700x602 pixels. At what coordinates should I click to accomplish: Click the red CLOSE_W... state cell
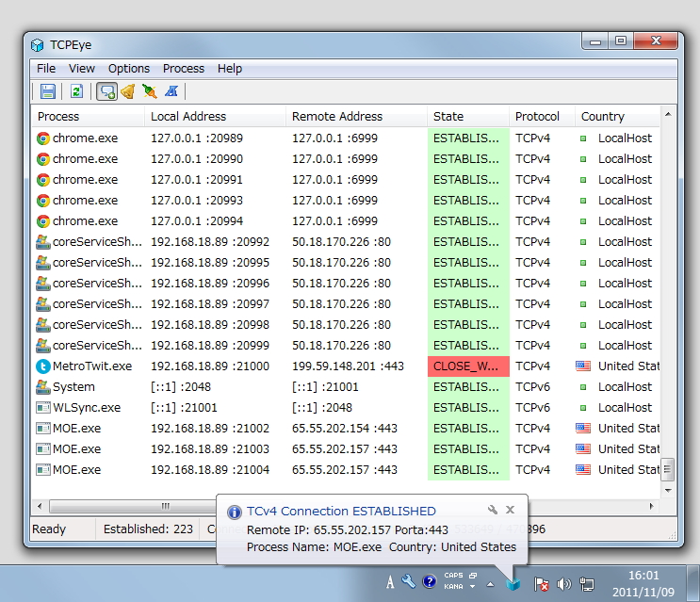click(x=468, y=366)
